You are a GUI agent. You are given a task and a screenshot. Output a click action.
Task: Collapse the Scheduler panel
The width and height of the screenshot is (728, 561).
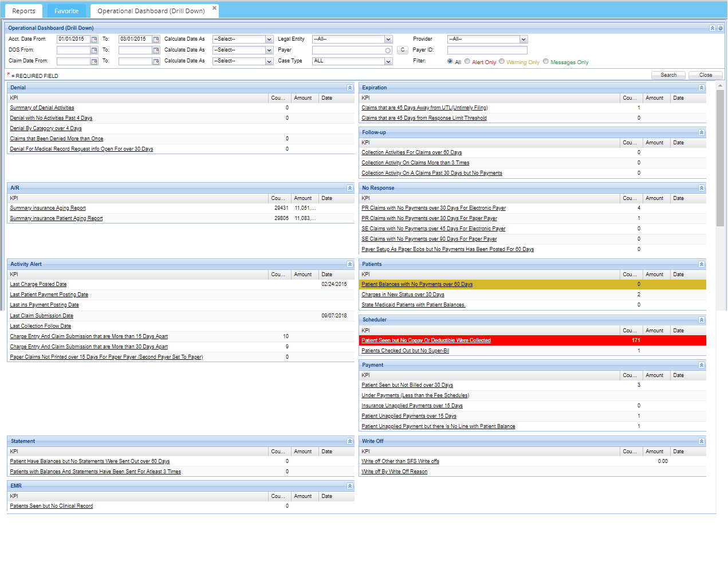(x=702, y=320)
